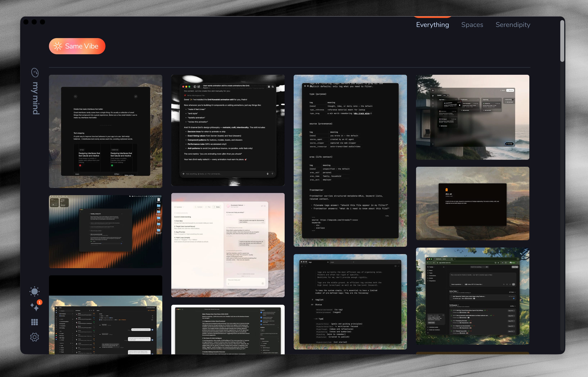Viewport: 588px width, 377px height.
Task: Open the Spaces tab
Action: tap(472, 25)
